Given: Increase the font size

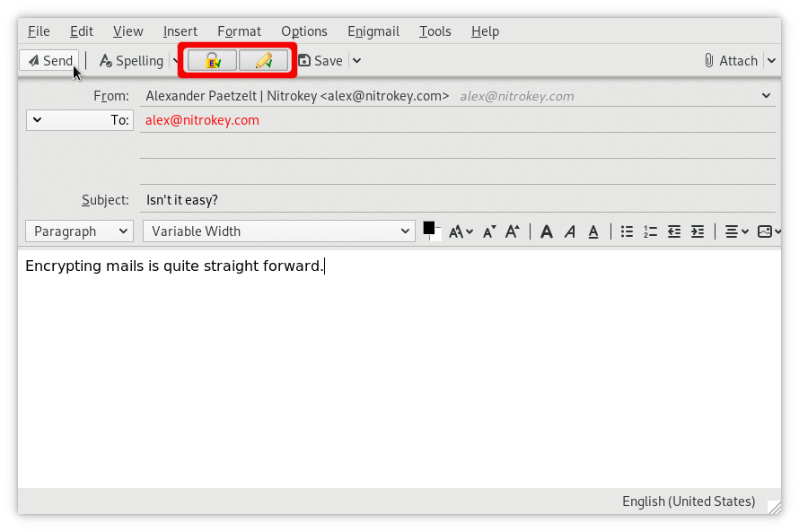Looking at the screenshot, I should point(513,231).
